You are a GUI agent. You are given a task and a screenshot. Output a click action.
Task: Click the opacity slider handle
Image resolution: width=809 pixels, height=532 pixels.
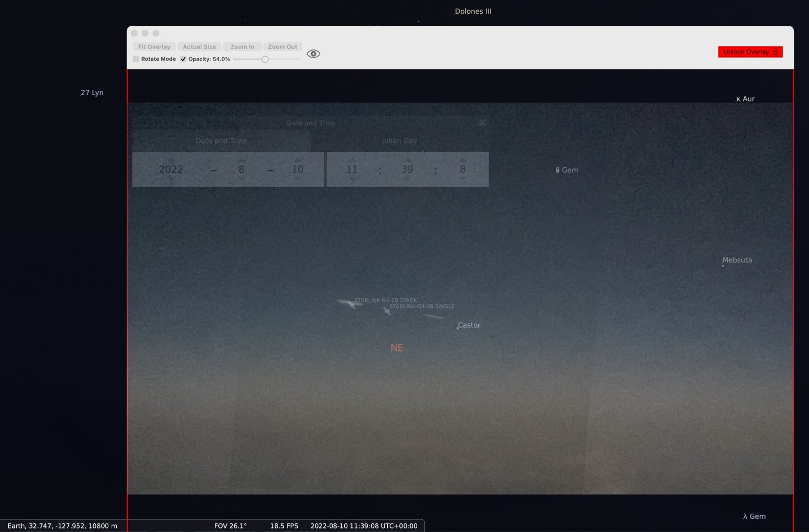pyautogui.click(x=265, y=59)
